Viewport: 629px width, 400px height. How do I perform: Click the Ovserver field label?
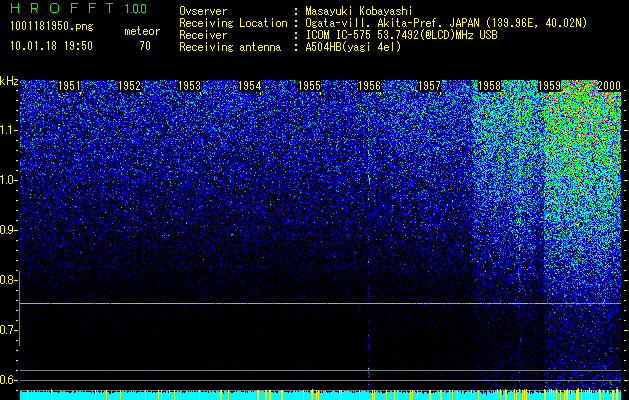203,11
